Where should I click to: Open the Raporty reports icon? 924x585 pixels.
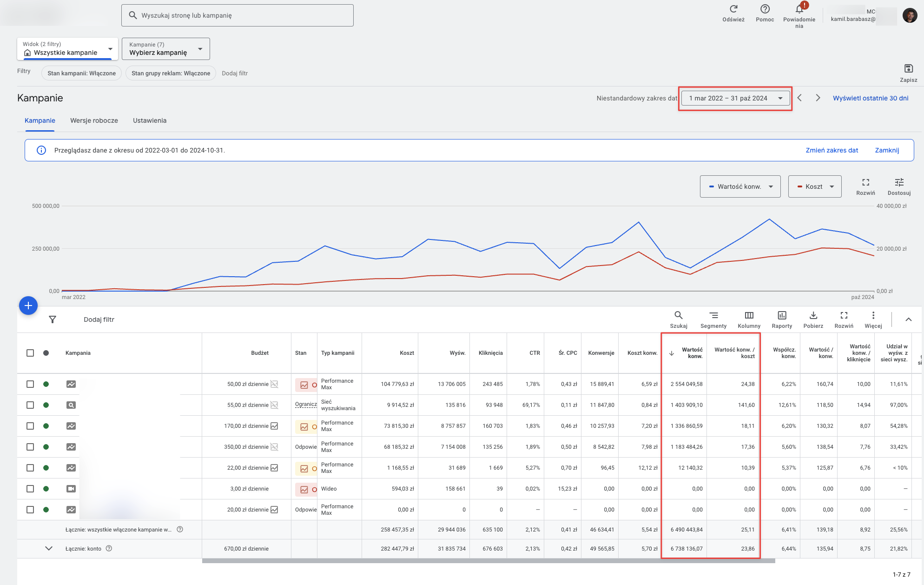[782, 315]
